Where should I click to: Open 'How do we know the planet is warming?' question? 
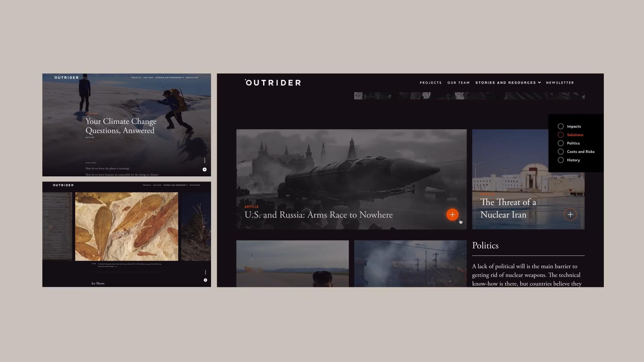click(108, 168)
